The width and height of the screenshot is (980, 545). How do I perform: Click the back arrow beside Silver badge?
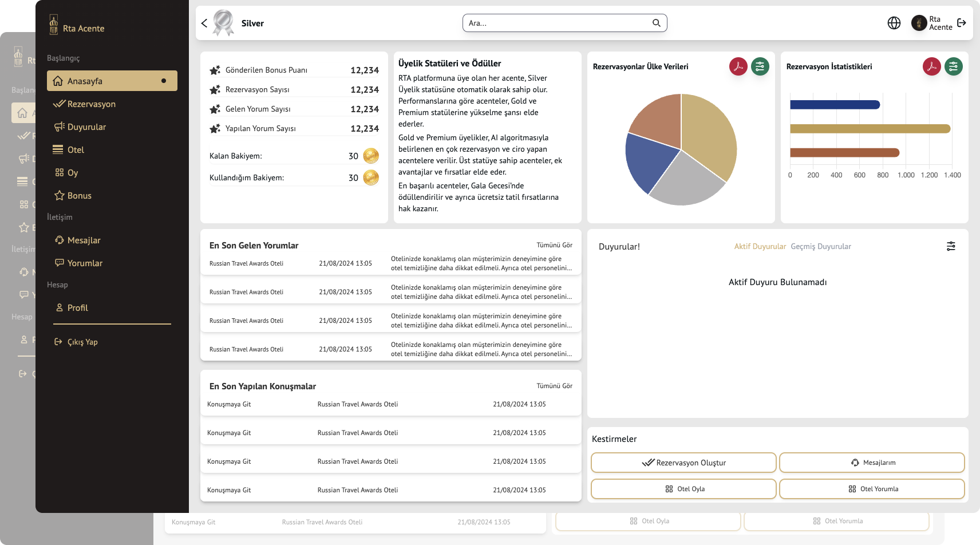click(204, 23)
